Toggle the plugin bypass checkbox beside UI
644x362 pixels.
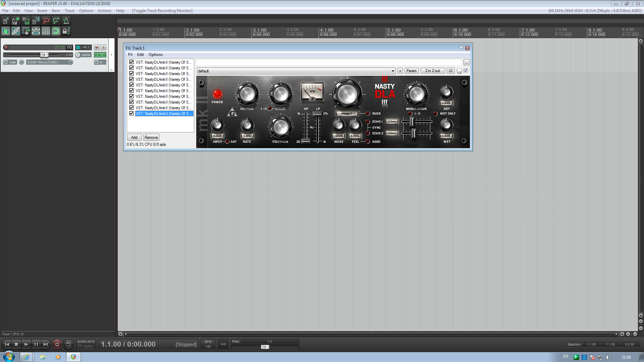point(466,71)
